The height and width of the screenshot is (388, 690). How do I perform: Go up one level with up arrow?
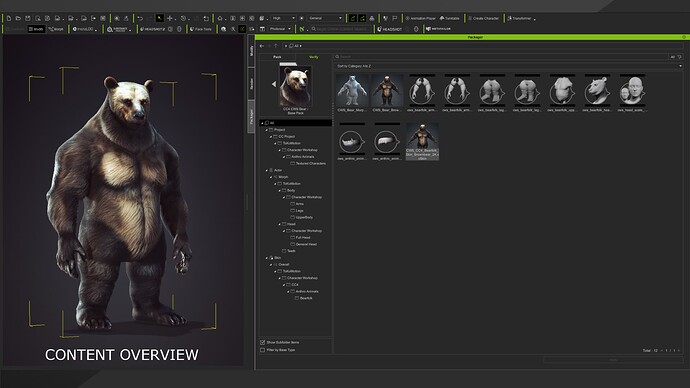coord(276,46)
